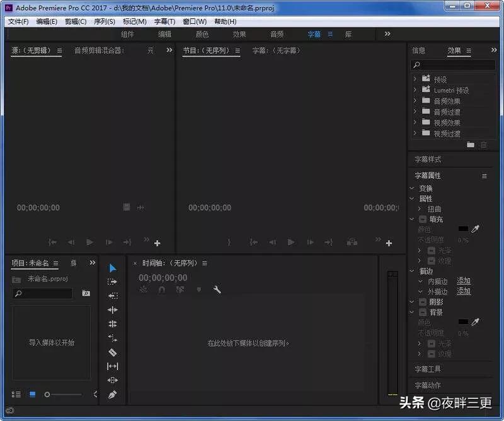The height and width of the screenshot is (421, 504).
Task: Click Add Marker in timeline header
Action: tap(199, 289)
